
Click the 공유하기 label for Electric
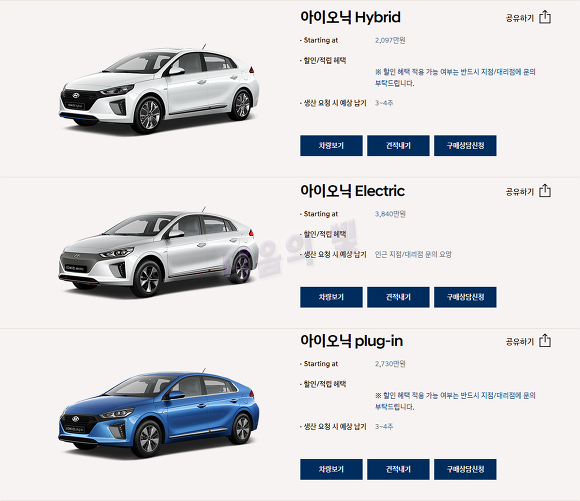(x=520, y=192)
